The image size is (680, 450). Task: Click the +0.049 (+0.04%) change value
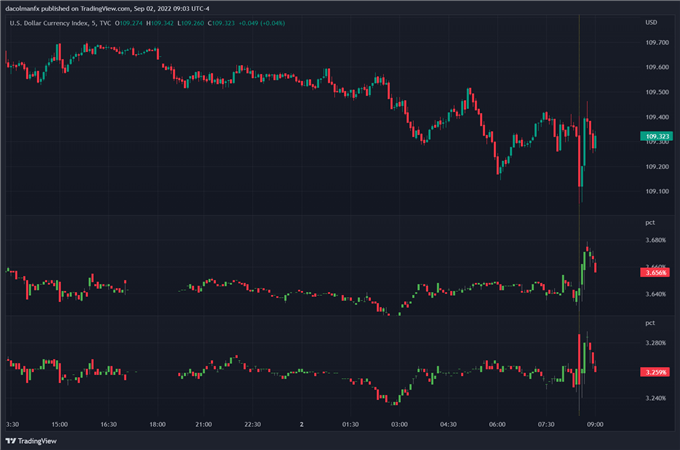(262, 23)
